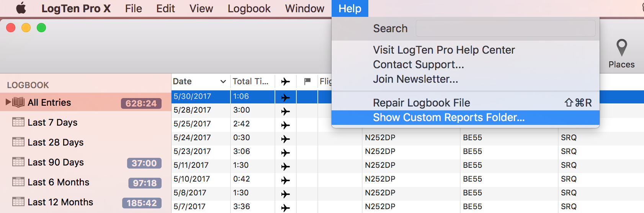Open the Window menu
This screenshot has width=644, height=213.
point(305,8)
